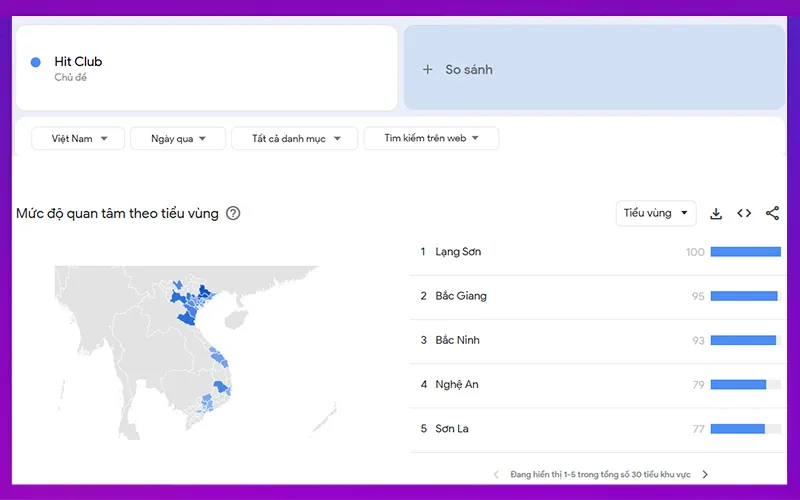800x500 pixels.
Task: Download the subregion interest data
Action: (716, 214)
